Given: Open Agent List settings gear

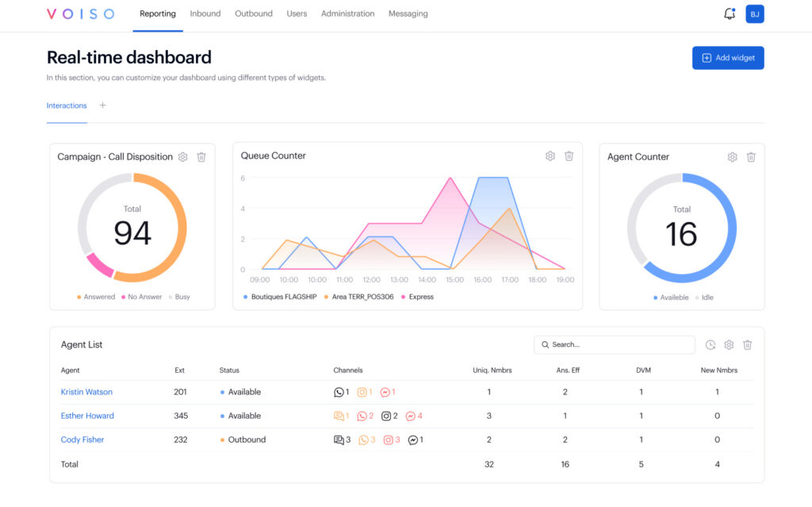Looking at the screenshot, I should (x=729, y=344).
